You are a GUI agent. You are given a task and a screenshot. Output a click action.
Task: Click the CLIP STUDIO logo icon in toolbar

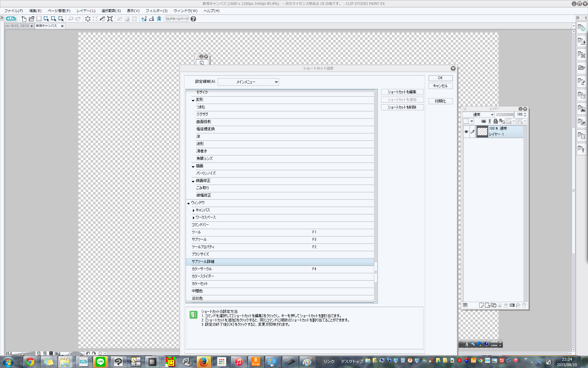click(x=11, y=19)
